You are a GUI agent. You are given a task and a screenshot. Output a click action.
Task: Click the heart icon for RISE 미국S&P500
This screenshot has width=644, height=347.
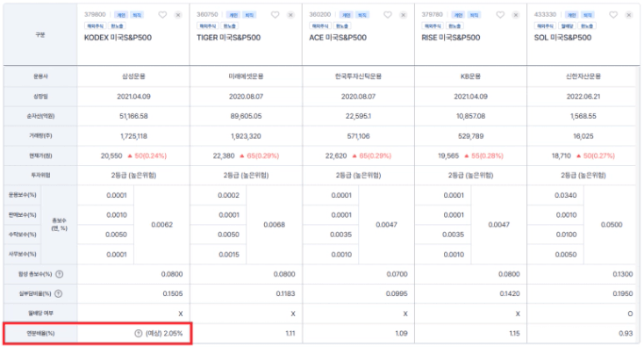pyautogui.click(x=500, y=15)
